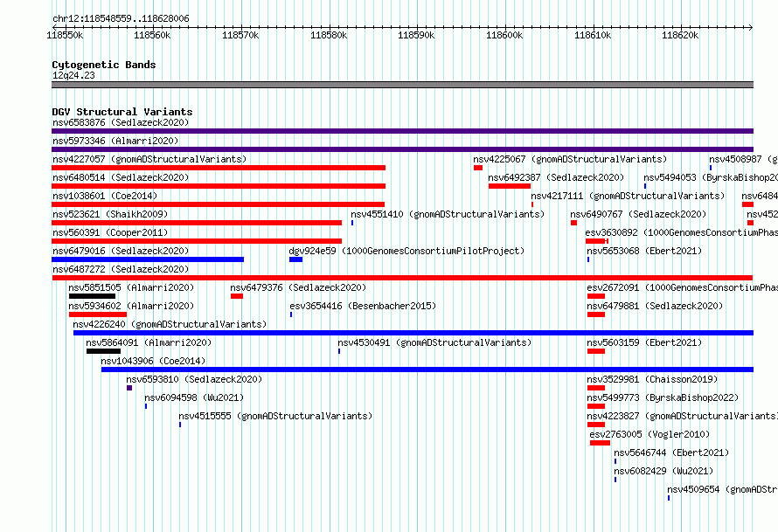Open nsv5653068 (Ebert2021) variant
The image size is (778, 532).
[644, 251]
